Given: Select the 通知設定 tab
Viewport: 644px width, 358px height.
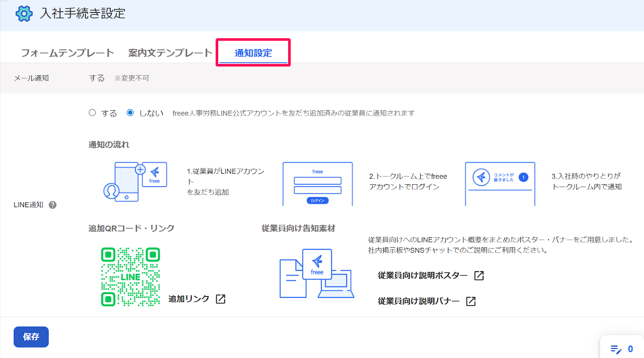Looking at the screenshot, I should pos(253,53).
